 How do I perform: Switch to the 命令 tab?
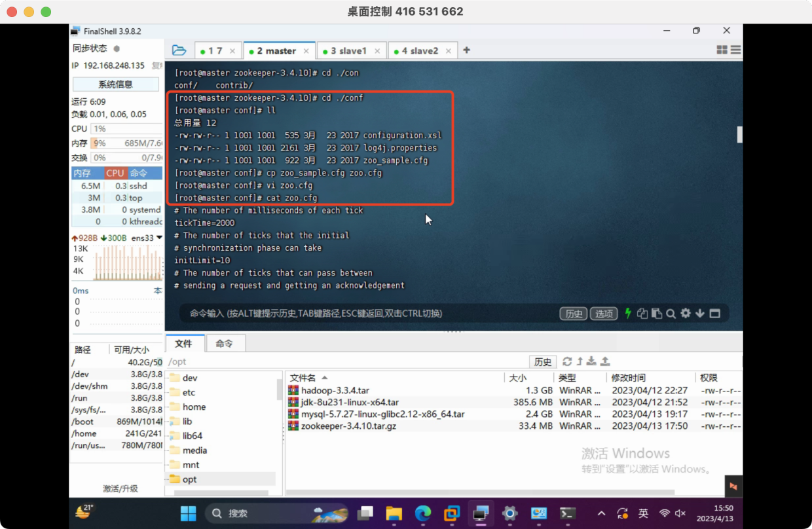point(225,343)
